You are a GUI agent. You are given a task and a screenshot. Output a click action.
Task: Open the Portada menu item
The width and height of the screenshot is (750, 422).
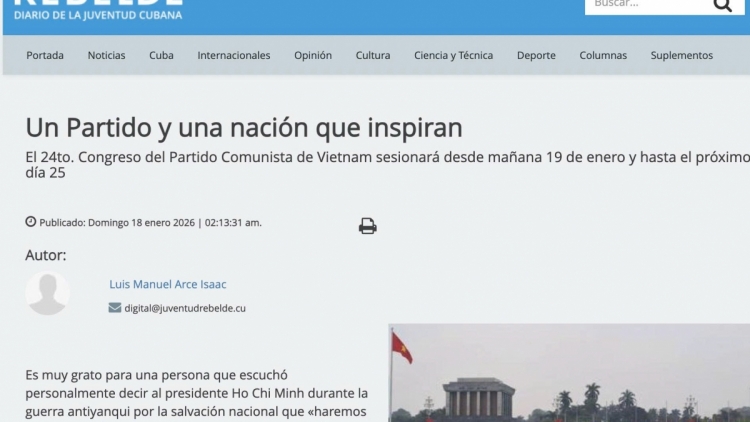pos(45,56)
